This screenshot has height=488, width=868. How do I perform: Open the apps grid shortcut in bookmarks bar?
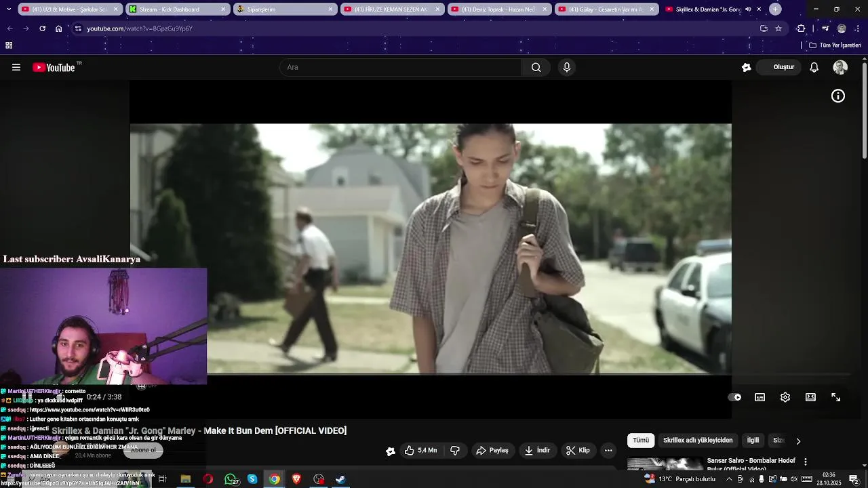9,45
